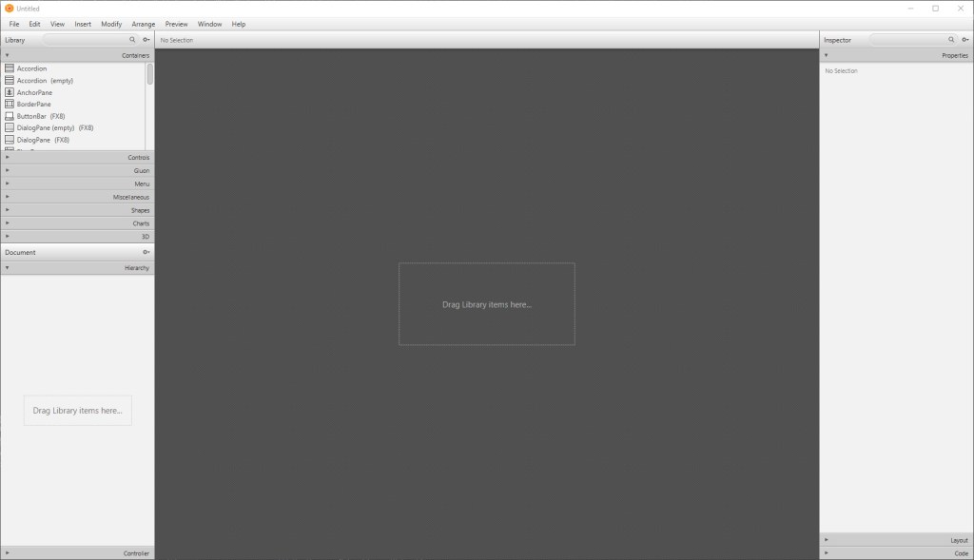Expand the Shapes library section
The image size is (974, 560).
point(77,210)
